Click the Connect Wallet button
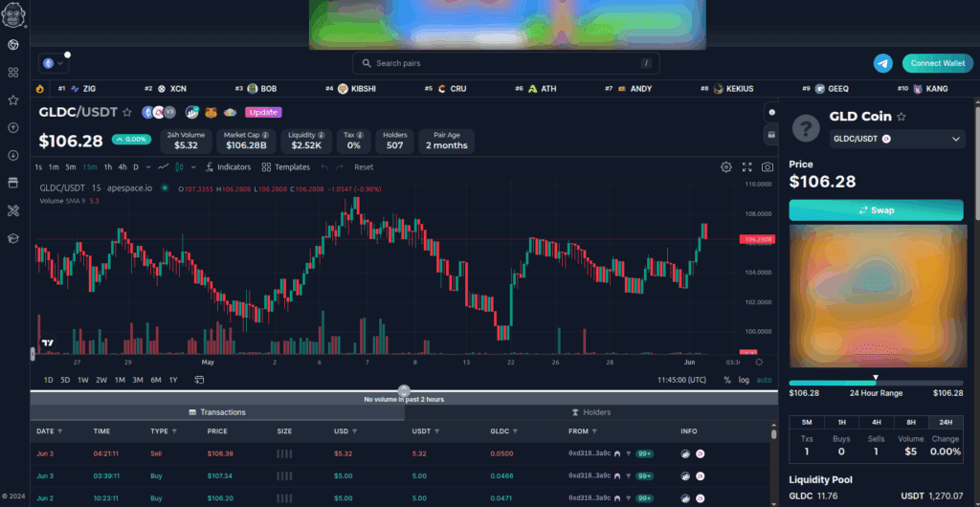 point(938,63)
